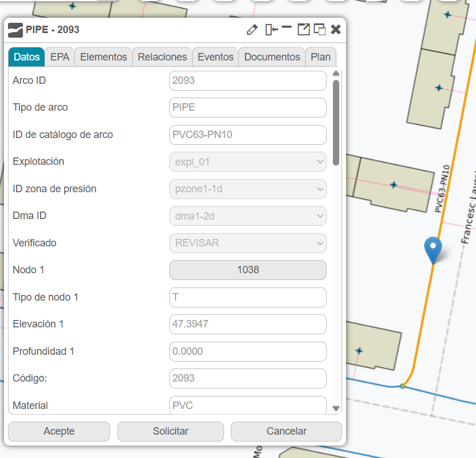Close the PIPE - 2093 dialog
This screenshot has height=458, width=476.
tap(336, 30)
